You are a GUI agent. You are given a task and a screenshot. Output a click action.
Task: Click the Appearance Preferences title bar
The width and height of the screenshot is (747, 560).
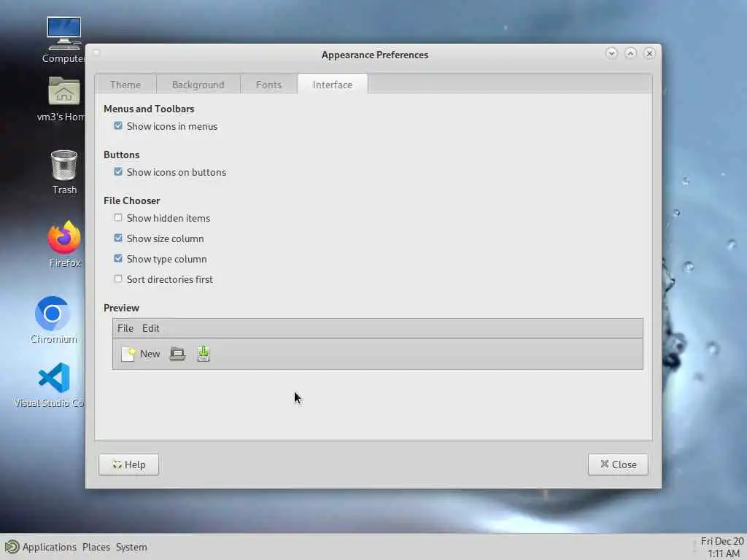pos(374,55)
